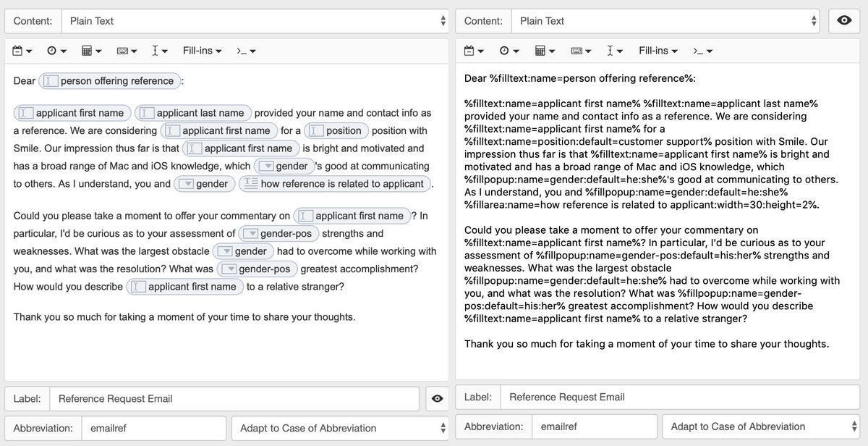Open left panel Content type dropdown
868x446 pixels.
[x=255, y=21]
